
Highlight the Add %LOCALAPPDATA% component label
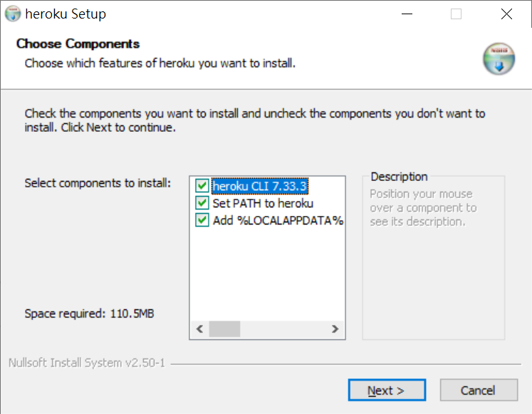click(x=278, y=221)
